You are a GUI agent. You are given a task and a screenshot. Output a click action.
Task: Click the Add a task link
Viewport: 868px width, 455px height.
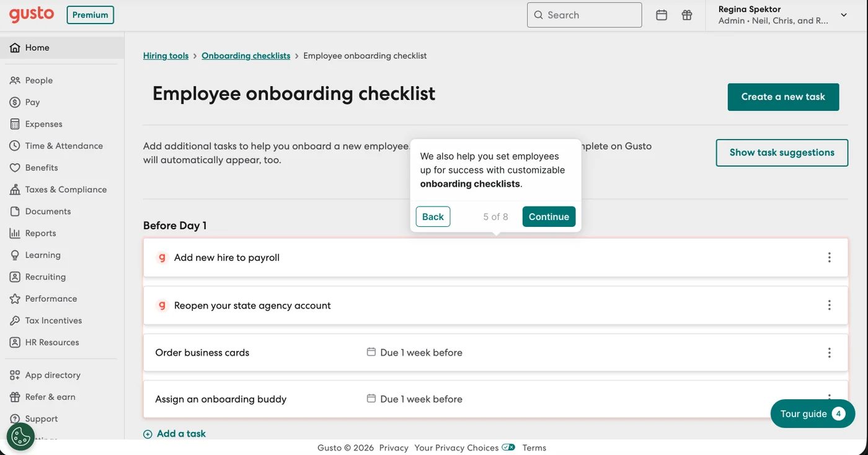(181, 434)
